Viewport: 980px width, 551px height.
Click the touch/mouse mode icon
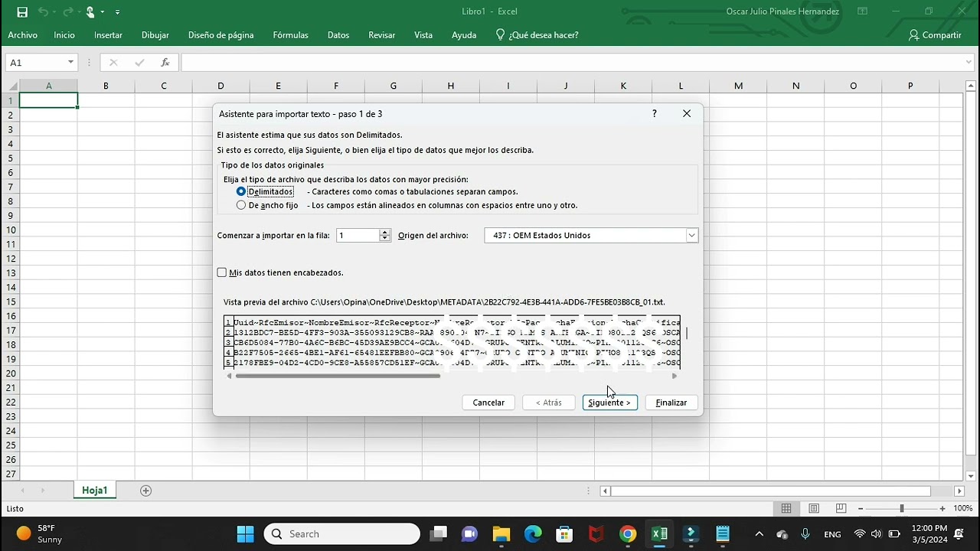click(90, 11)
